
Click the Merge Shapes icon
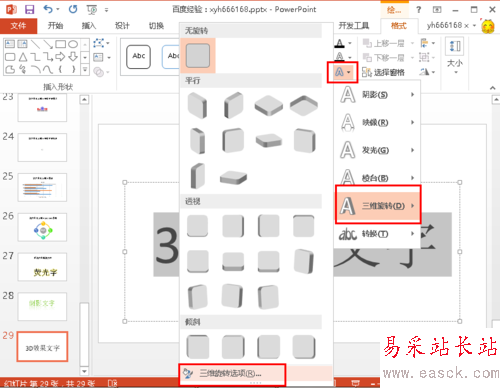(x=98, y=72)
